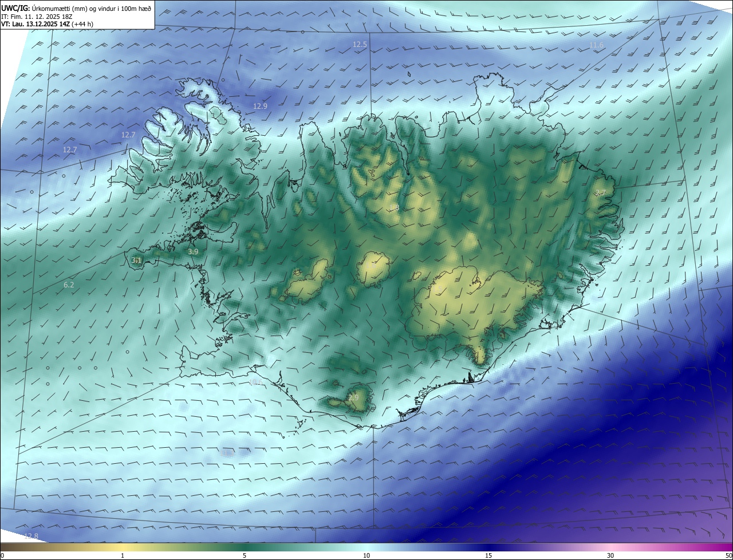Click the 6.2 value label on the map

(69, 285)
